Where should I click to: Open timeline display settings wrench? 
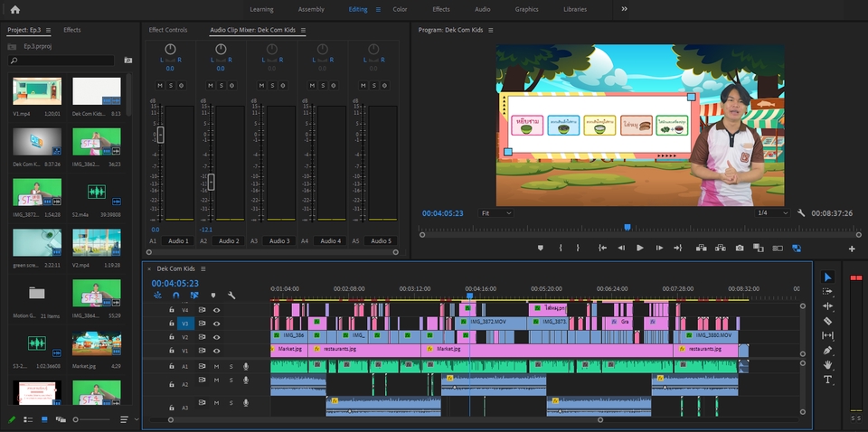pos(231,296)
